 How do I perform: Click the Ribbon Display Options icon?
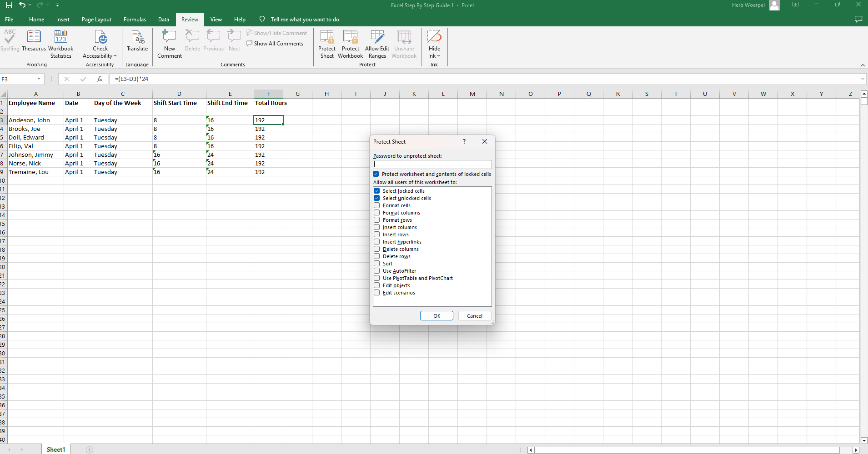point(796,5)
